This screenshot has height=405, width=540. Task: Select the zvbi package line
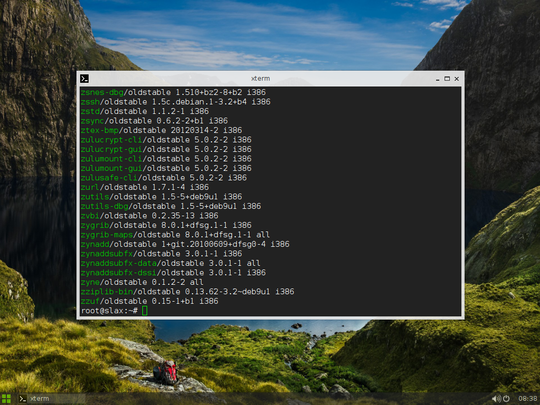pyautogui.click(x=149, y=216)
